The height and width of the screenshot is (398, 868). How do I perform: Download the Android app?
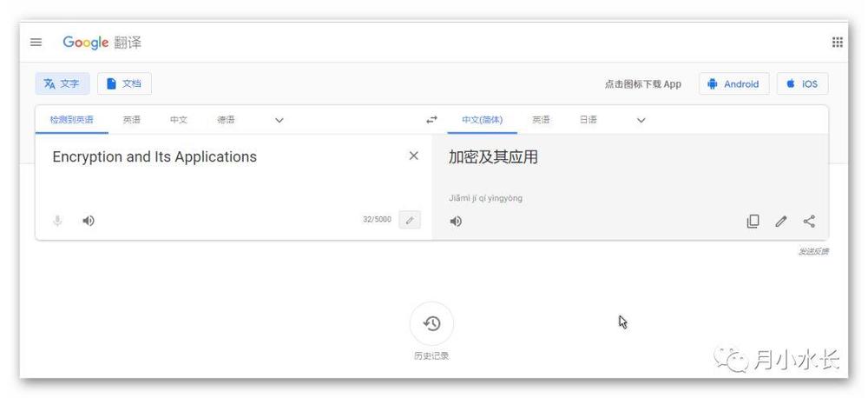tap(733, 83)
